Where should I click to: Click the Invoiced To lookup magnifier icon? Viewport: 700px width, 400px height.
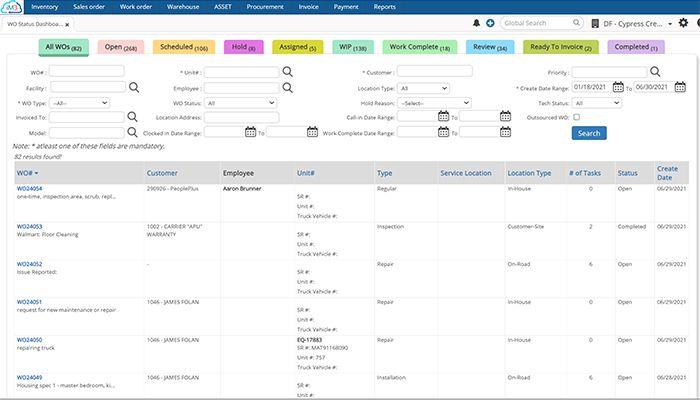pyautogui.click(x=132, y=117)
